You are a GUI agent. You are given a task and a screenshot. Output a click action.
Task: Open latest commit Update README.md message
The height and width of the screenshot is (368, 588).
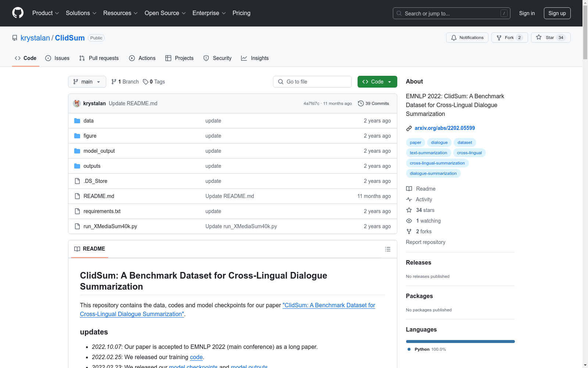[x=133, y=103]
